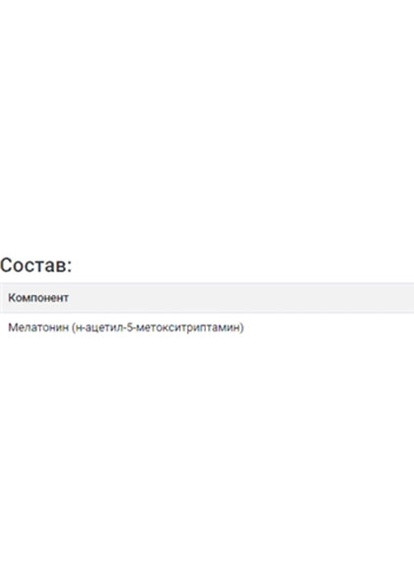Click the divider line beneath the header row
414x576 pixels.
[207, 313]
